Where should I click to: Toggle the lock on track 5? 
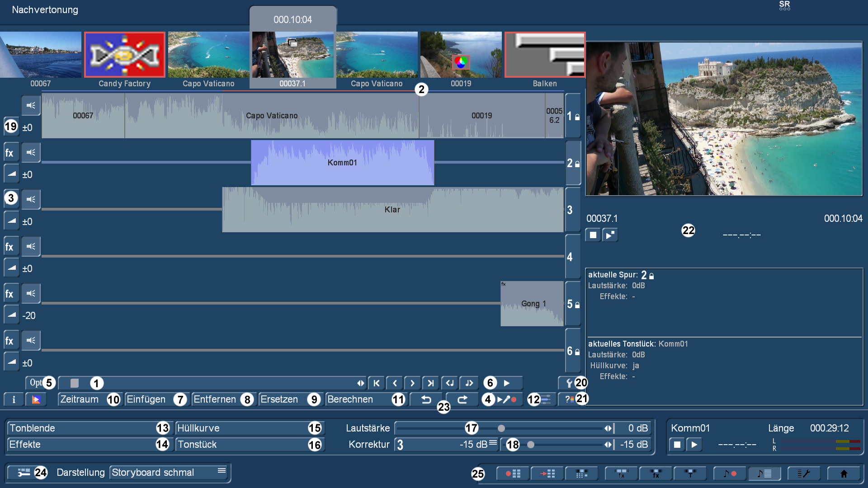tap(573, 304)
